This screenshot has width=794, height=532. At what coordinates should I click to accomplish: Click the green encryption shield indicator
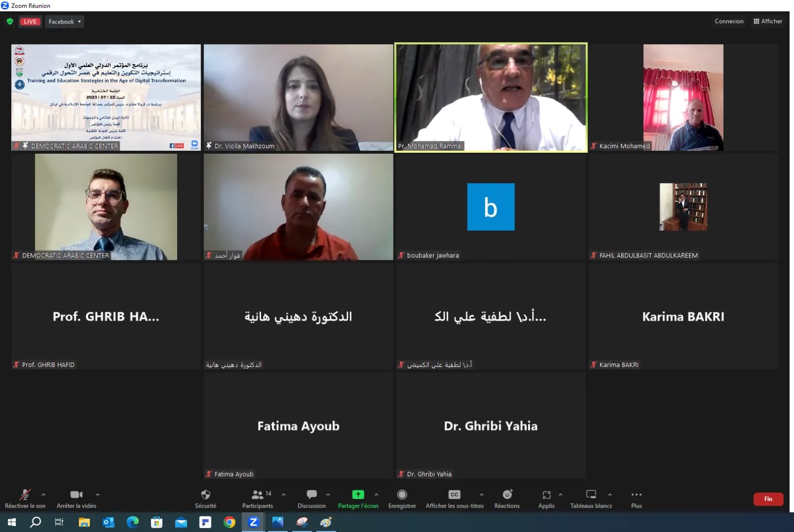pyautogui.click(x=10, y=21)
